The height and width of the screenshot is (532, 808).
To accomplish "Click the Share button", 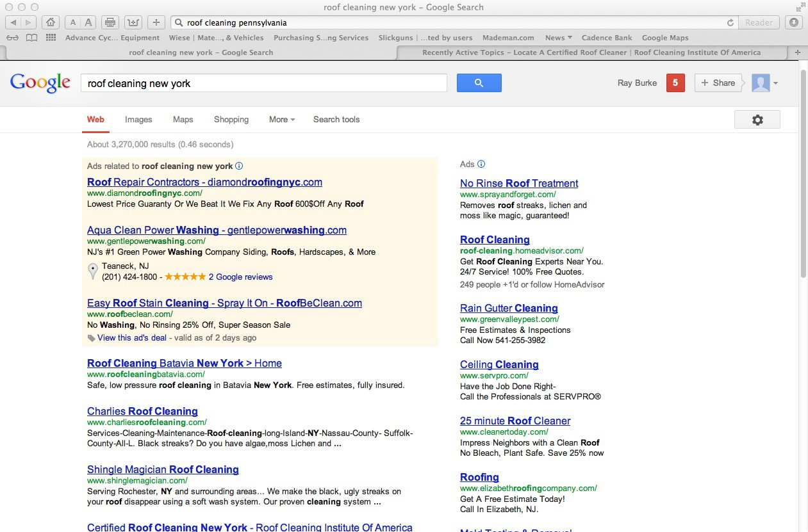I will click(718, 83).
